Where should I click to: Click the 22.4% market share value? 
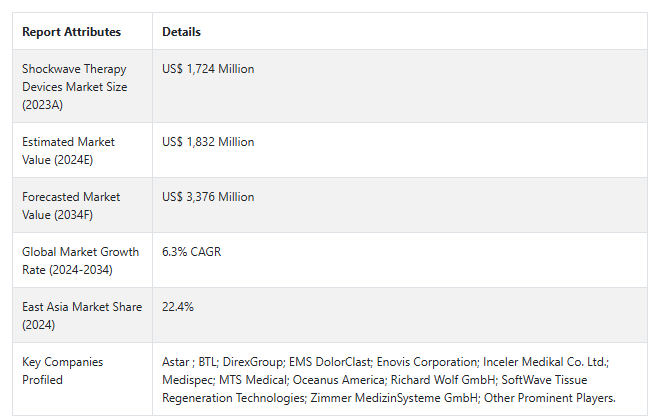(x=178, y=307)
